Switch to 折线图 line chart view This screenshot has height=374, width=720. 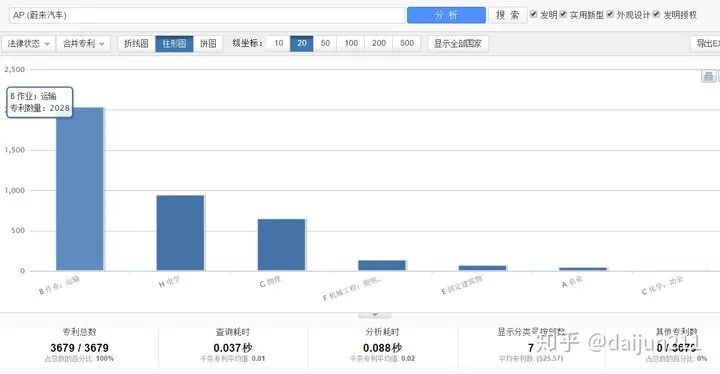pyautogui.click(x=136, y=44)
